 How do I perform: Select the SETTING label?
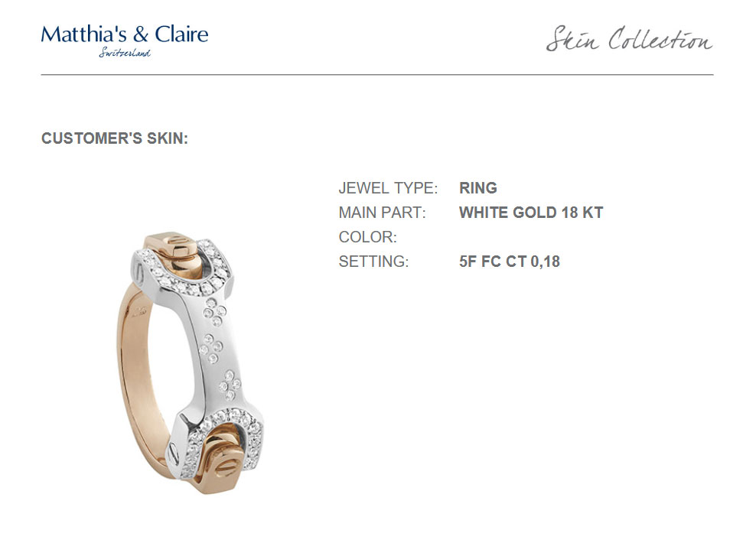pyautogui.click(x=373, y=262)
